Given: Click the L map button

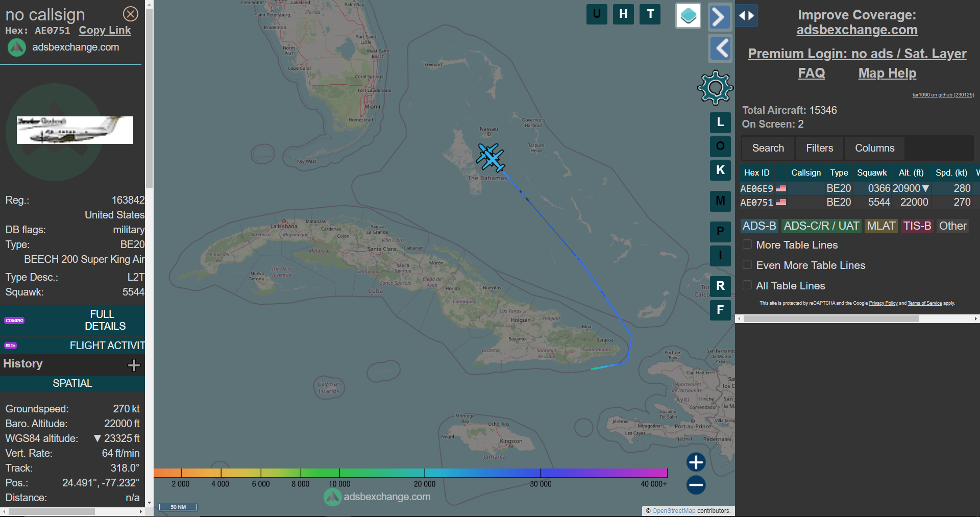Looking at the screenshot, I should click(720, 122).
